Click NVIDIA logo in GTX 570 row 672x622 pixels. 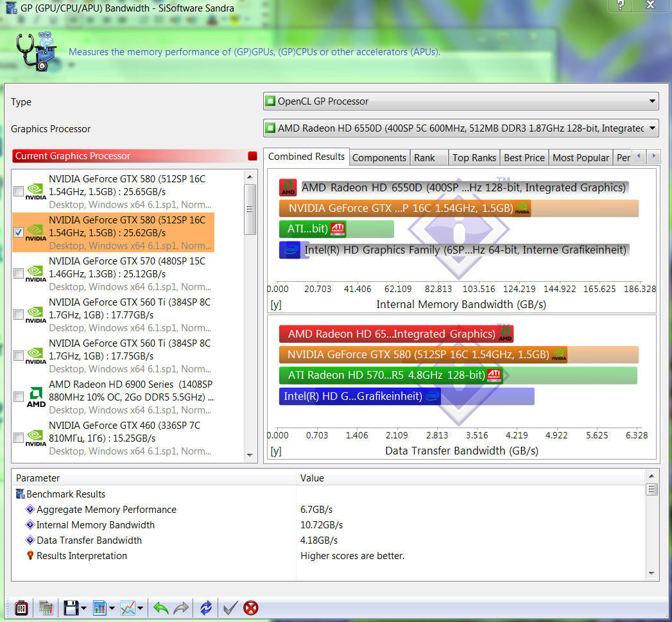click(x=36, y=274)
